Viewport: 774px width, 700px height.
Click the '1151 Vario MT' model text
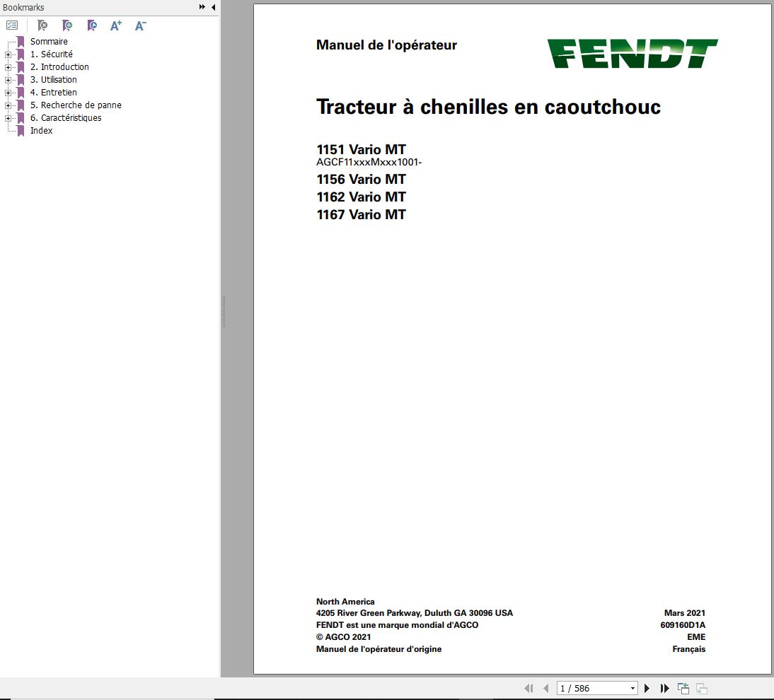[x=361, y=149]
